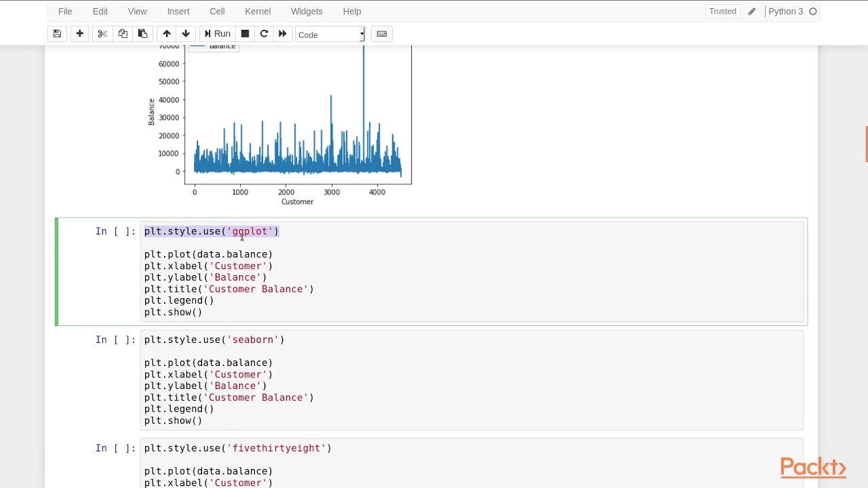Open the Help menu

(x=352, y=12)
